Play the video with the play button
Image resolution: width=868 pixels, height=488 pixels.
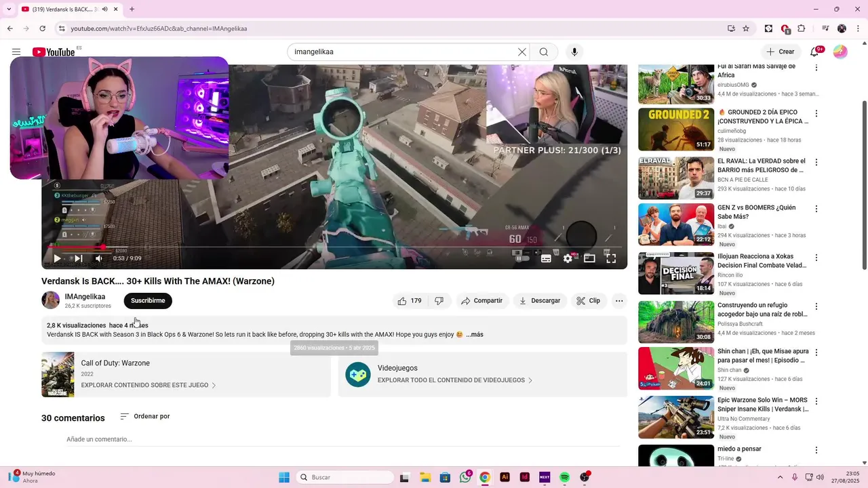tap(57, 258)
